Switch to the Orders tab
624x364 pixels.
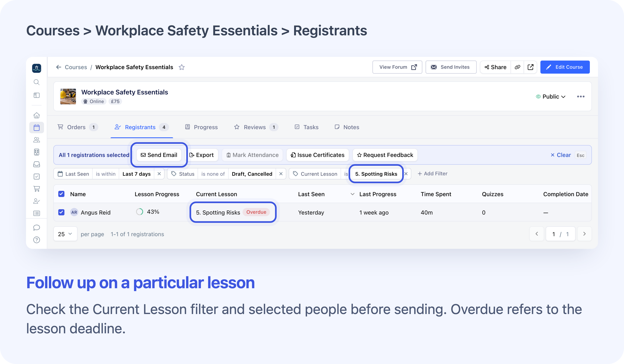tap(78, 127)
